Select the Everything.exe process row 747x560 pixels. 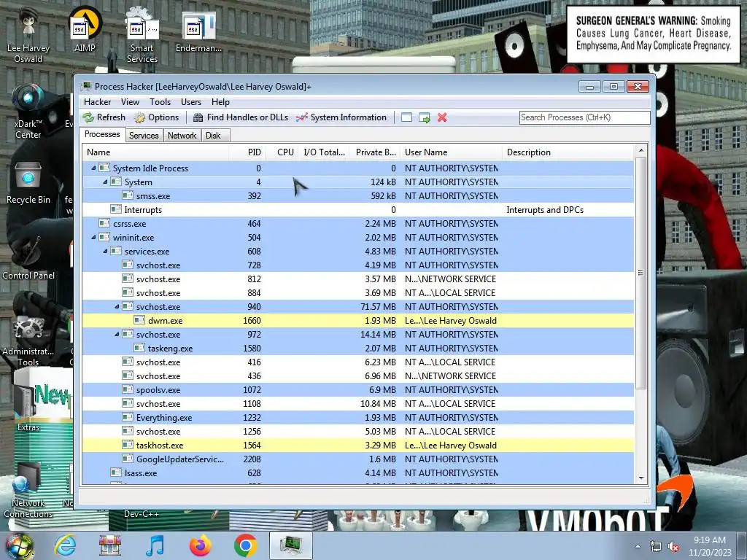(358, 418)
